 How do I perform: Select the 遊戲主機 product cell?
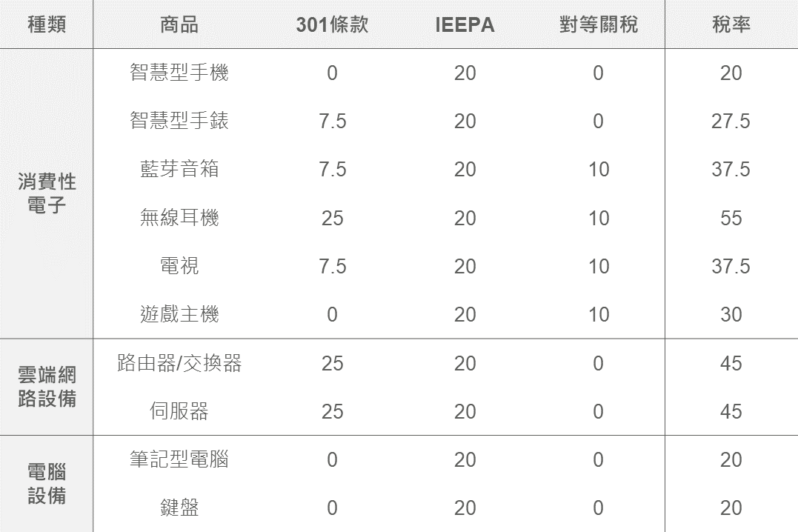(x=179, y=314)
